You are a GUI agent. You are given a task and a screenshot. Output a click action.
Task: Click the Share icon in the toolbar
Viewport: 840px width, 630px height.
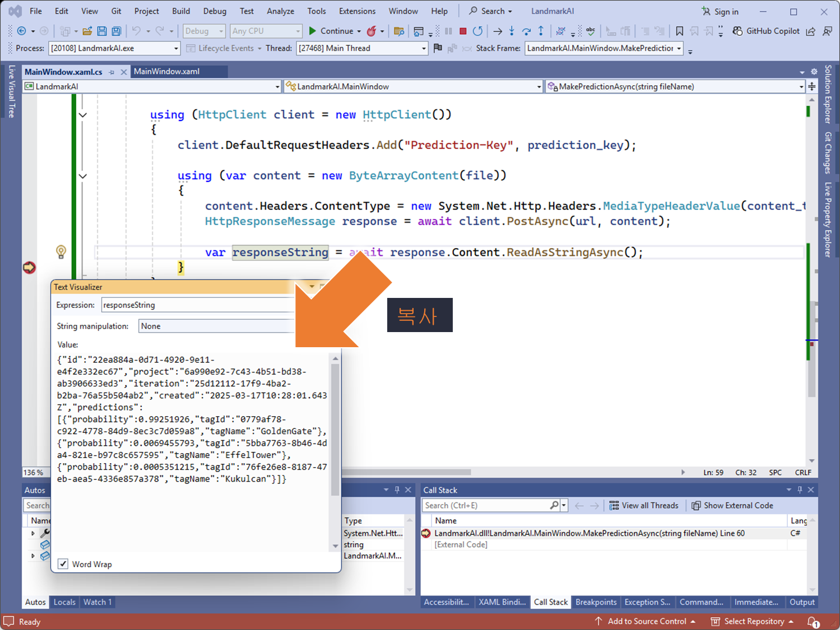tap(810, 31)
